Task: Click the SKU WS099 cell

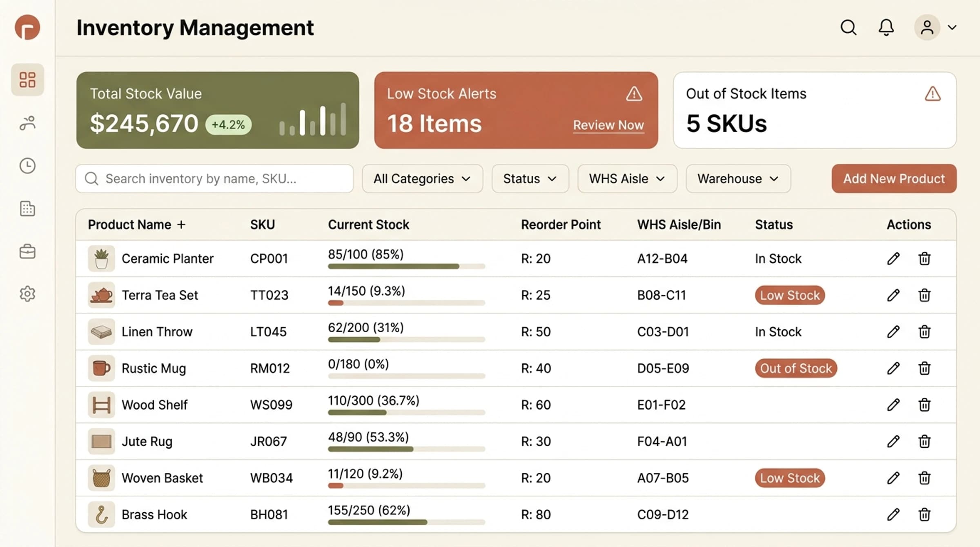Action: 271,405
